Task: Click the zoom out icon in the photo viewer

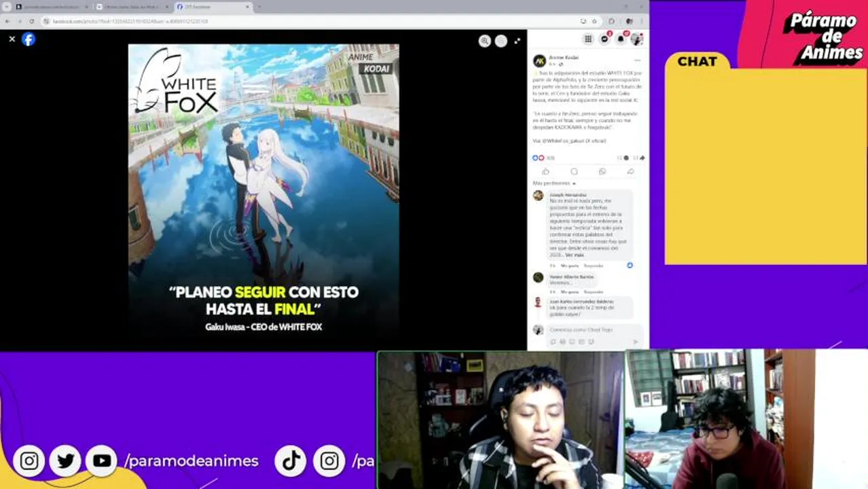Action: tap(501, 41)
